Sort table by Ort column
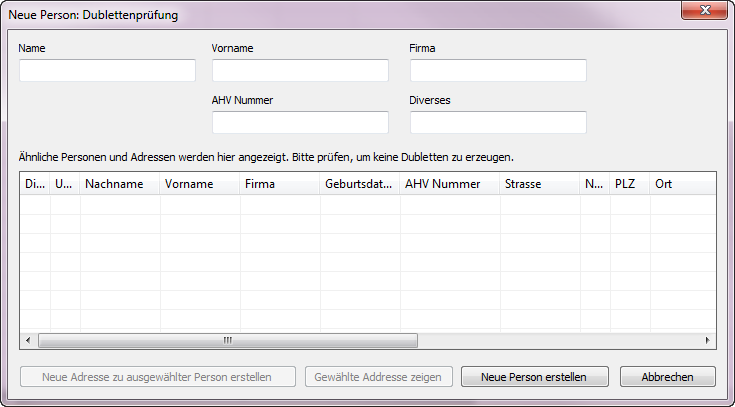This screenshot has height=407, width=735. (680, 184)
